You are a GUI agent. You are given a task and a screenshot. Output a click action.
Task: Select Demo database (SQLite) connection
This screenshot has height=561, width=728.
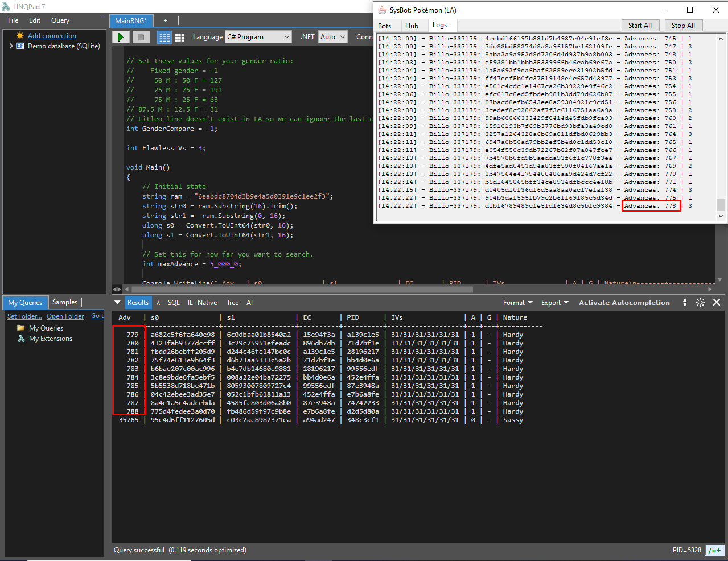point(64,46)
